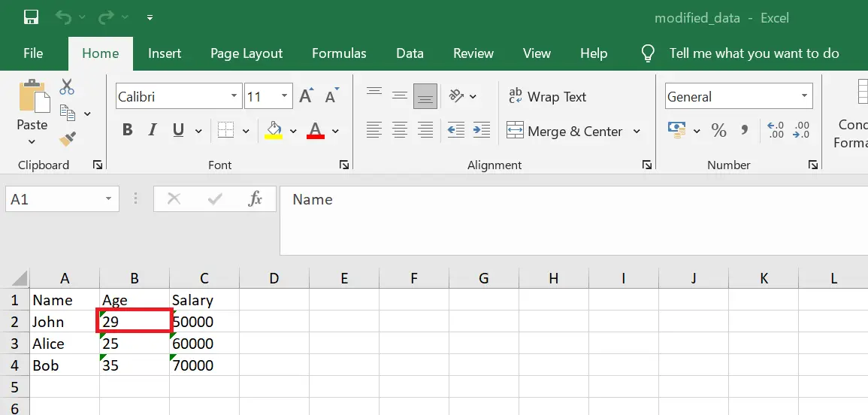Click the Percent Style icon
The height and width of the screenshot is (415, 868).
(718, 131)
